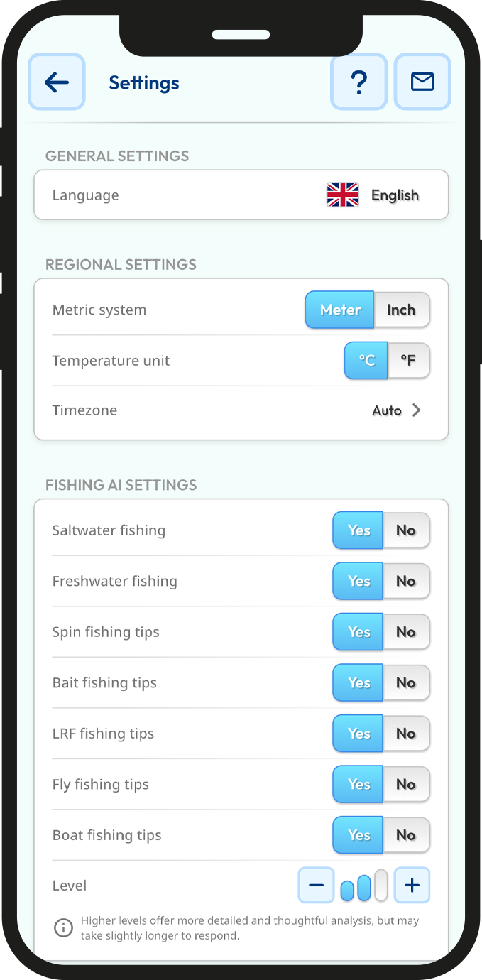Set Boat fishing tips to No

tap(406, 835)
